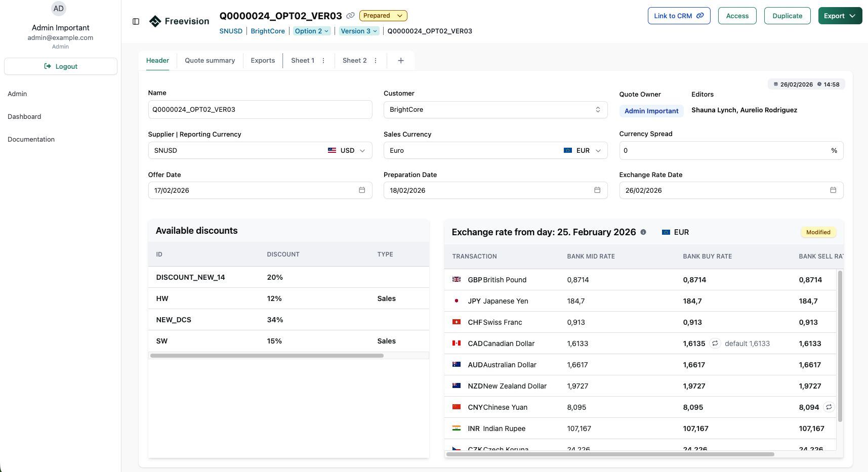Open Offer Date calendar picker
The height and width of the screenshot is (472, 868).
pos(362,190)
